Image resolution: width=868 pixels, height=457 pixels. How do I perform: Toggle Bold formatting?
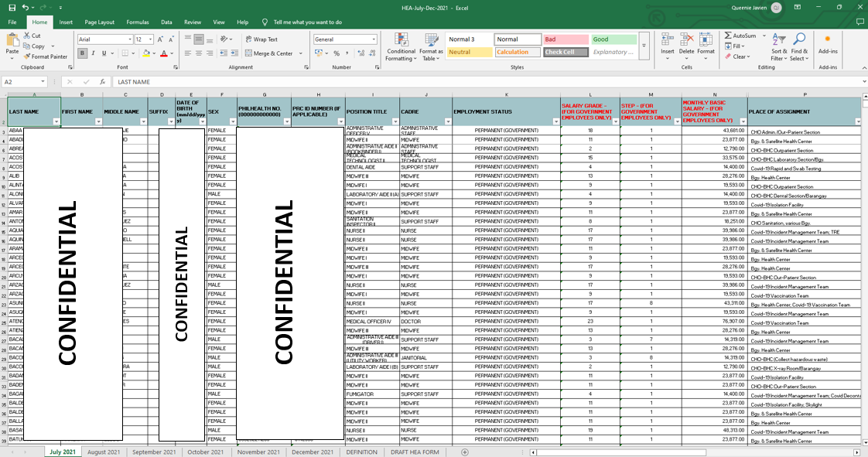click(x=83, y=53)
